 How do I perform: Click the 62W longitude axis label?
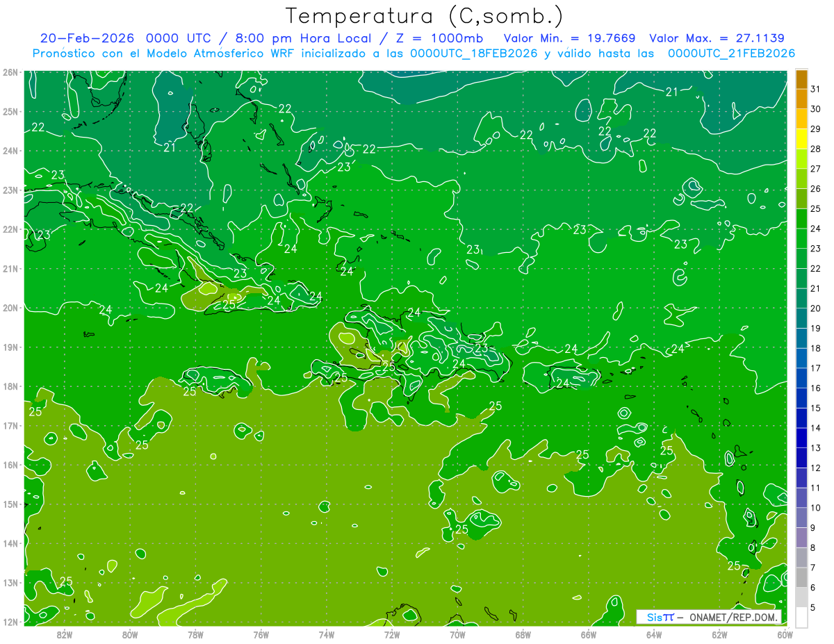coord(719,634)
